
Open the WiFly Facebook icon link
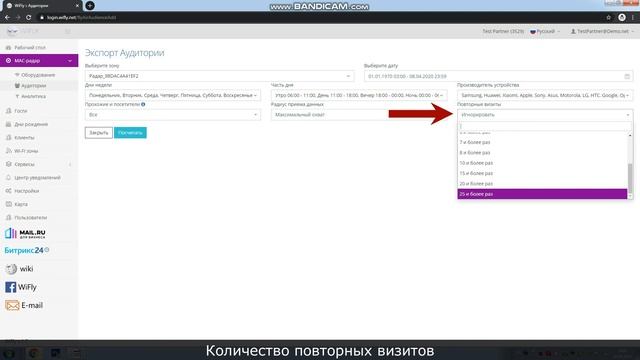pos(11,287)
